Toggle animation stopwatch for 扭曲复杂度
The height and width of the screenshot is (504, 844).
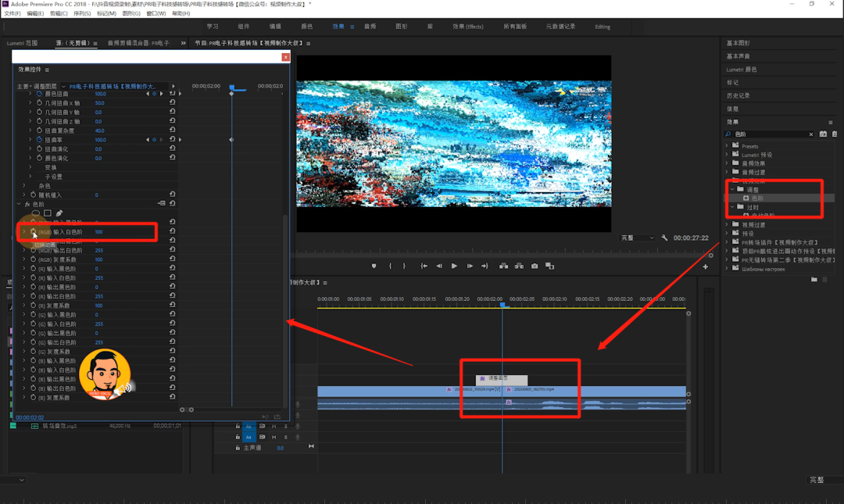39,130
